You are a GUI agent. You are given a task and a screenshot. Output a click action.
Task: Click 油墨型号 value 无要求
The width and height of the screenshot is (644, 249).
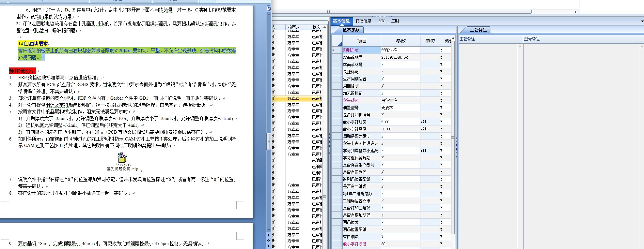401,108
